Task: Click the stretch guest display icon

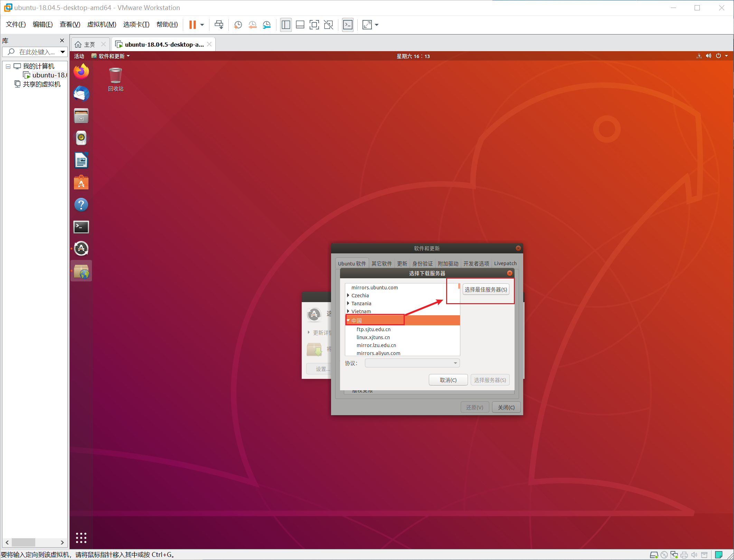Action: (x=367, y=25)
